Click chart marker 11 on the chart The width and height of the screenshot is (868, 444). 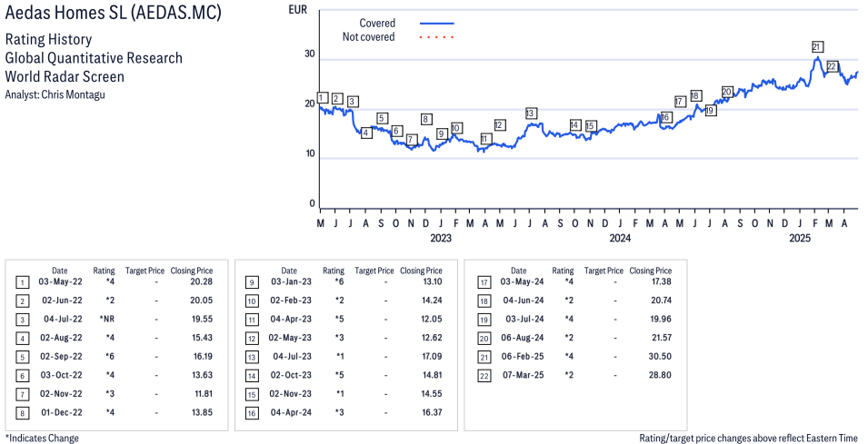[485, 139]
